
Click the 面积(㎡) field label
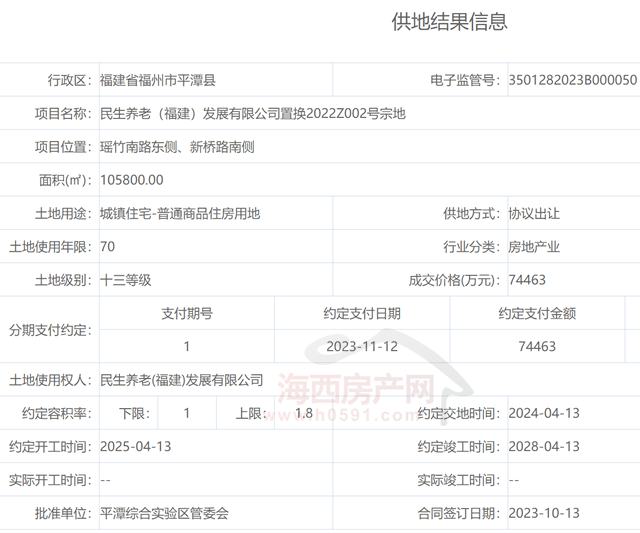pos(65,180)
